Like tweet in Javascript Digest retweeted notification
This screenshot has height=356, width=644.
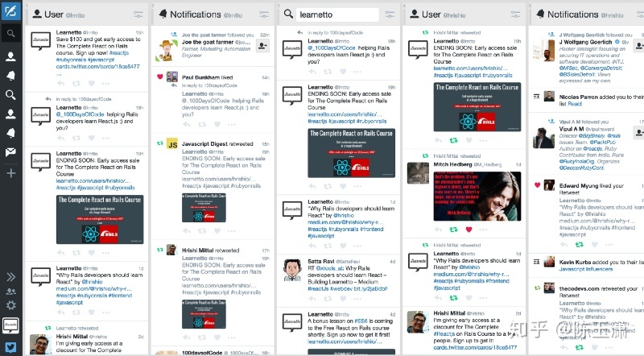[217, 230]
